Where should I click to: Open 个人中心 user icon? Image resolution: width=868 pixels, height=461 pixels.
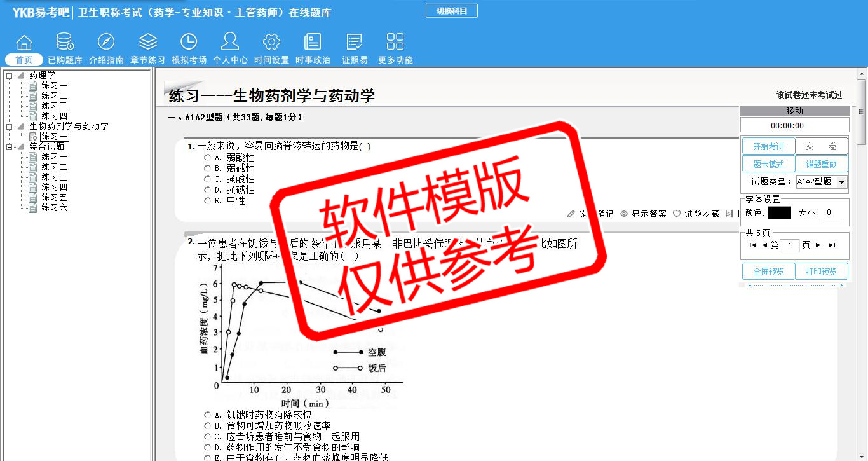[x=230, y=43]
